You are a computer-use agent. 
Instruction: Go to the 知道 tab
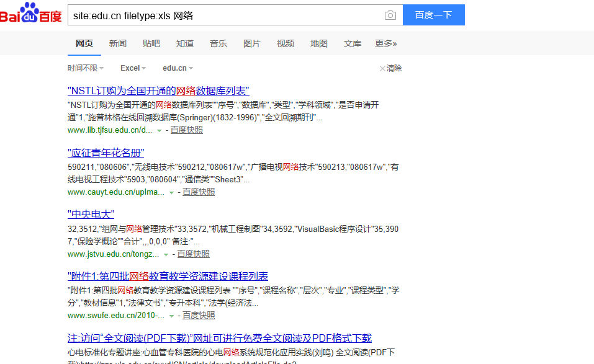click(185, 43)
